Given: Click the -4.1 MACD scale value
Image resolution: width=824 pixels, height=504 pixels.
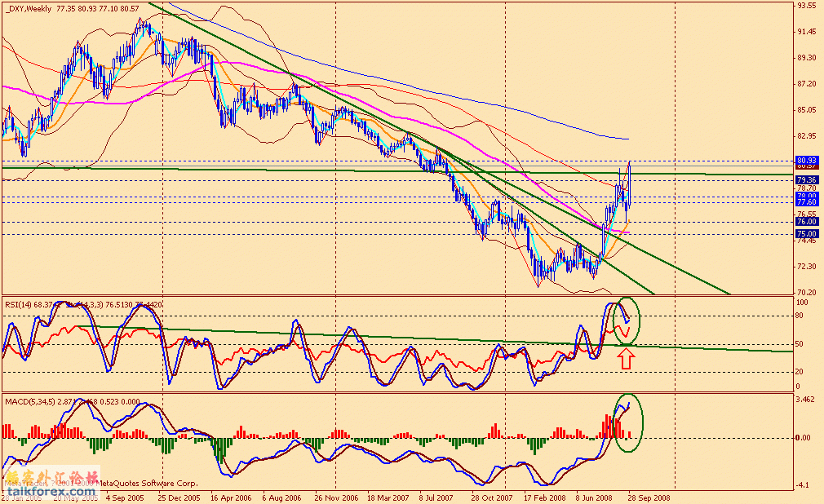Looking at the screenshot, I should coord(803,485).
